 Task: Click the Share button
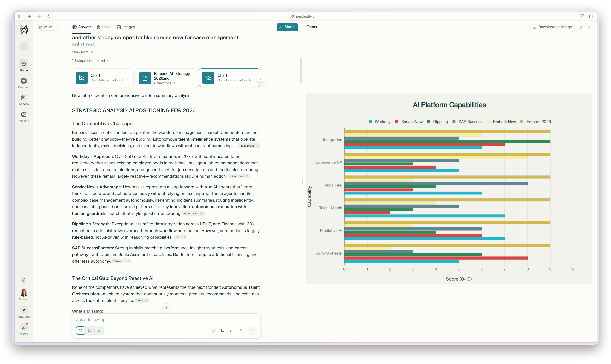287,27
